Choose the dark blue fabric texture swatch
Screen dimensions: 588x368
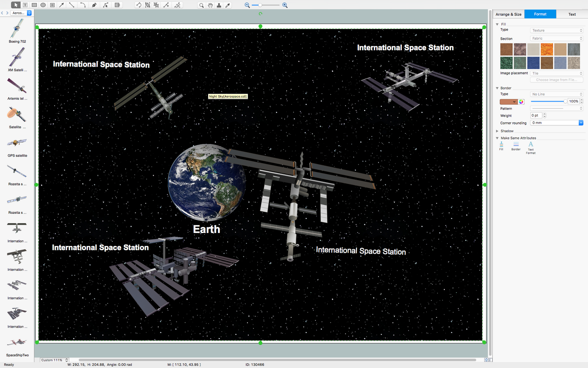(533, 63)
